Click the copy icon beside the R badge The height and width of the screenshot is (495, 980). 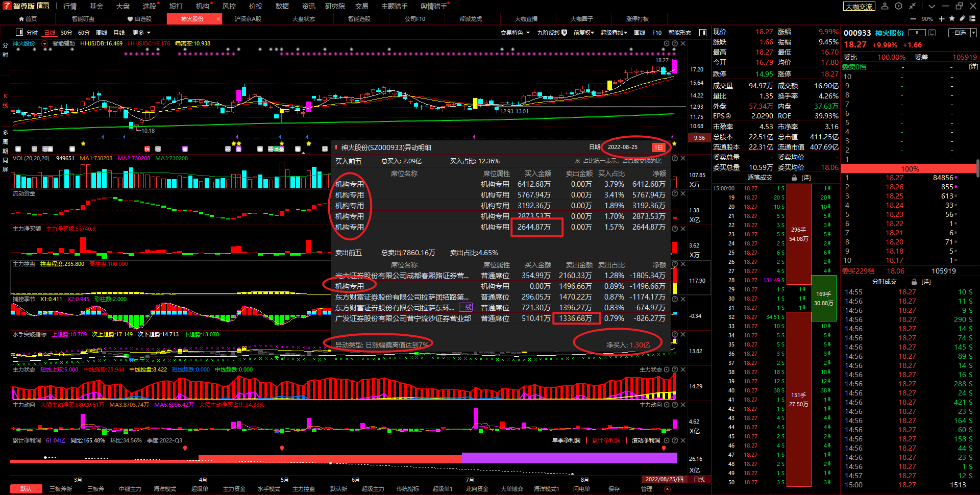tap(932, 33)
